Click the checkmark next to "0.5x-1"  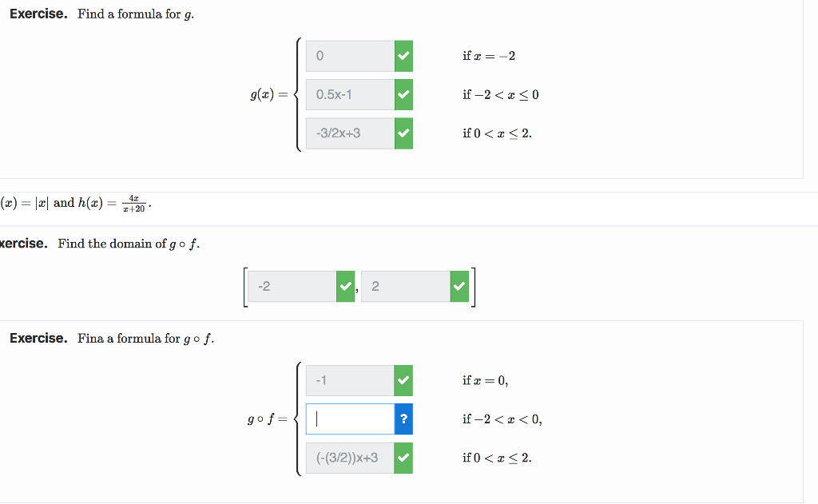point(403,94)
